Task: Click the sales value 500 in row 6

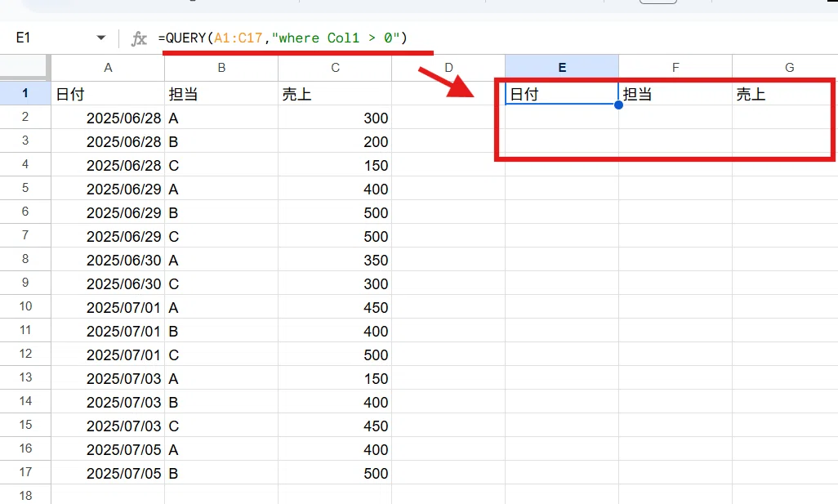Action: pyautogui.click(x=335, y=212)
